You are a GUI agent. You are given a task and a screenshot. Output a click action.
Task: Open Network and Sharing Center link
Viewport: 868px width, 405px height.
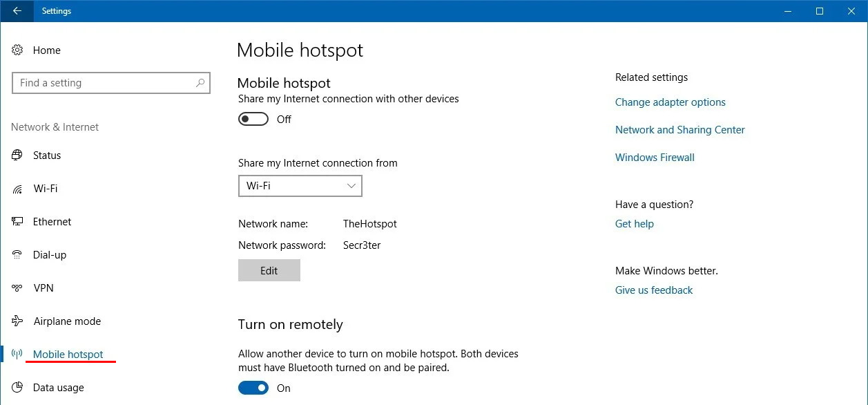679,130
